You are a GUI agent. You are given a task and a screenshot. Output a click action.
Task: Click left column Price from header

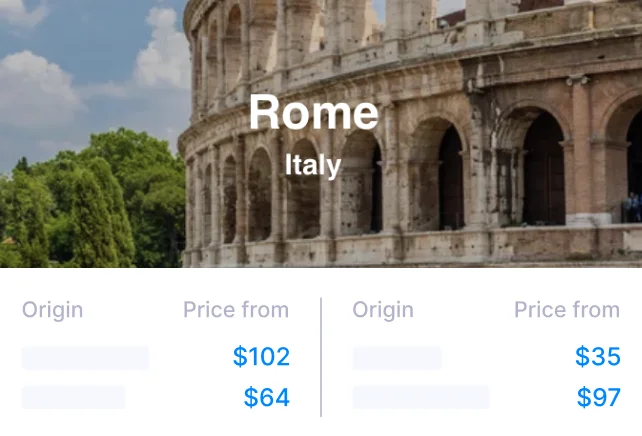pyautogui.click(x=236, y=310)
